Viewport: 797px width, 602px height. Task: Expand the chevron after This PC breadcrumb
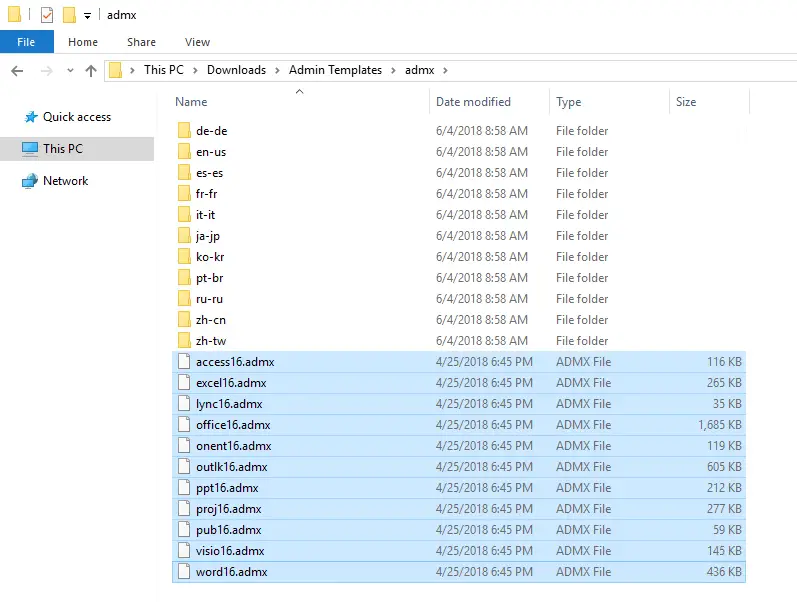195,70
